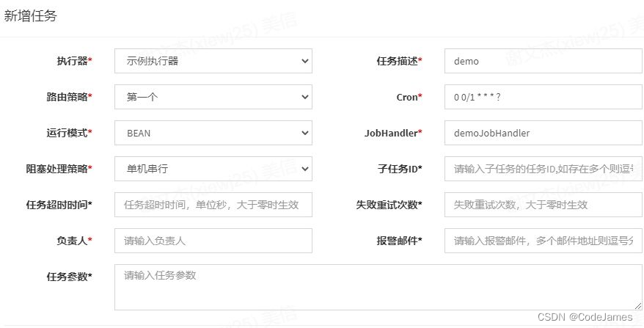Click the 子任务ID field label
The image size is (644, 328).
tap(400, 169)
